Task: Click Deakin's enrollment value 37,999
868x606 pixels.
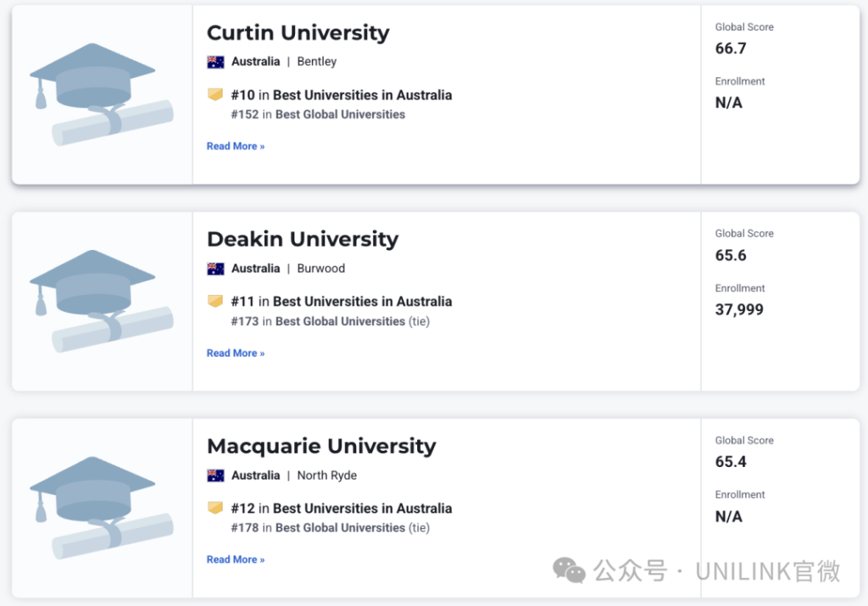Action: pyautogui.click(x=739, y=309)
